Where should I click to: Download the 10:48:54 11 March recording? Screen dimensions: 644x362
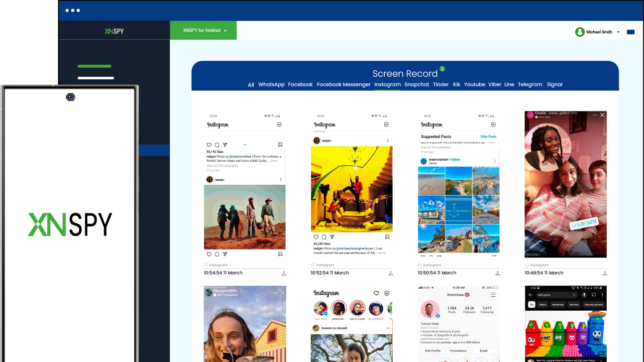[x=605, y=273]
